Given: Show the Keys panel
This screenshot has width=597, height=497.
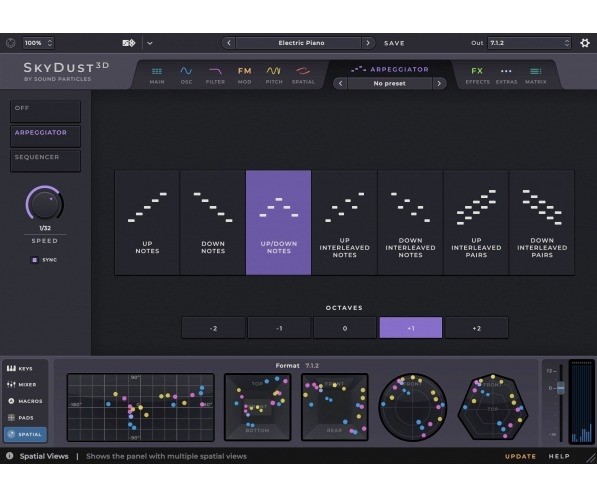Looking at the screenshot, I should 26,368.
